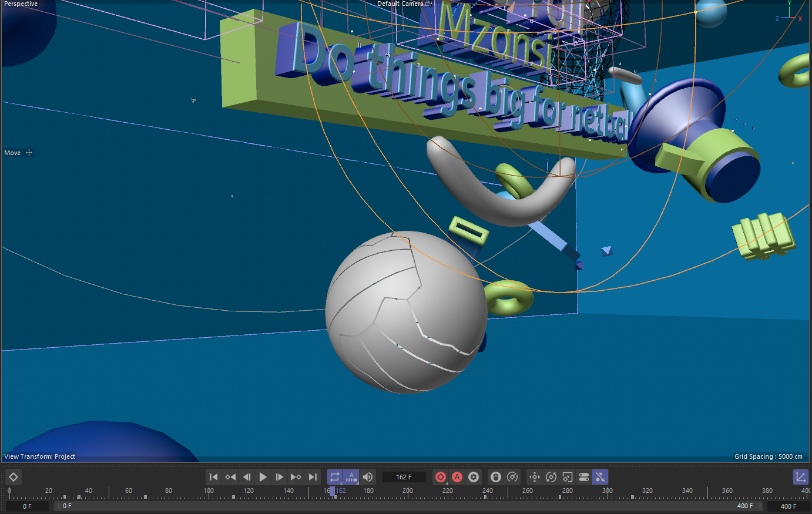Image resolution: width=812 pixels, height=514 pixels.
Task: Open the Default Camera viewport label
Action: point(401,4)
